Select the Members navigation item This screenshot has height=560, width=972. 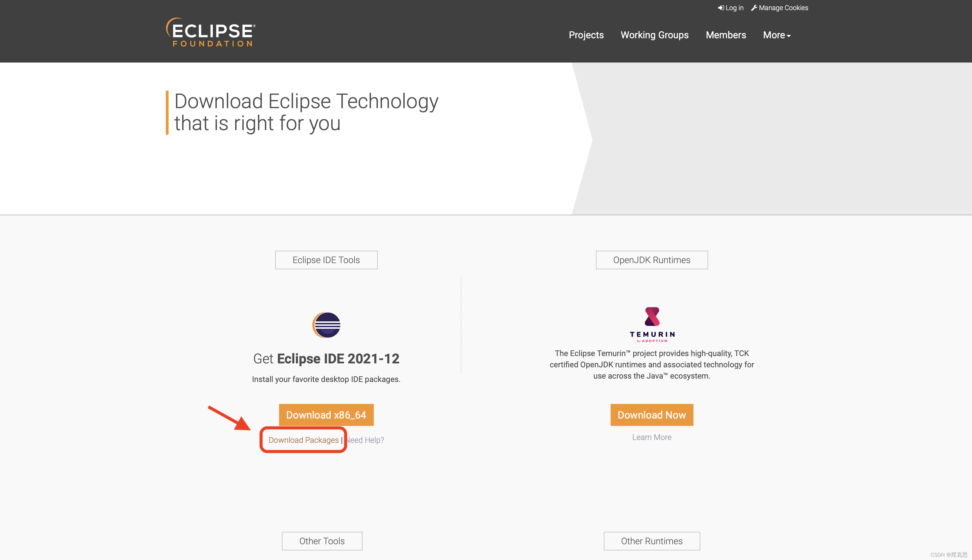pos(726,35)
